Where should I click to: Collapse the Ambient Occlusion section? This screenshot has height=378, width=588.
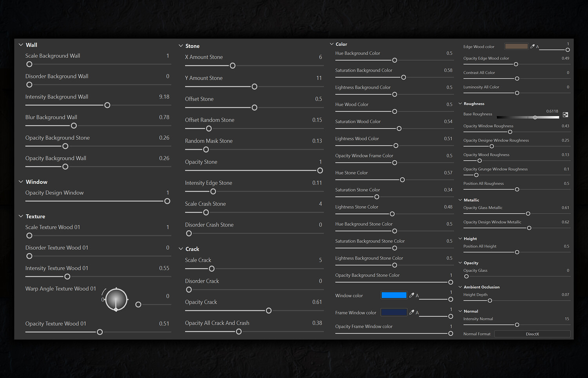coord(460,287)
